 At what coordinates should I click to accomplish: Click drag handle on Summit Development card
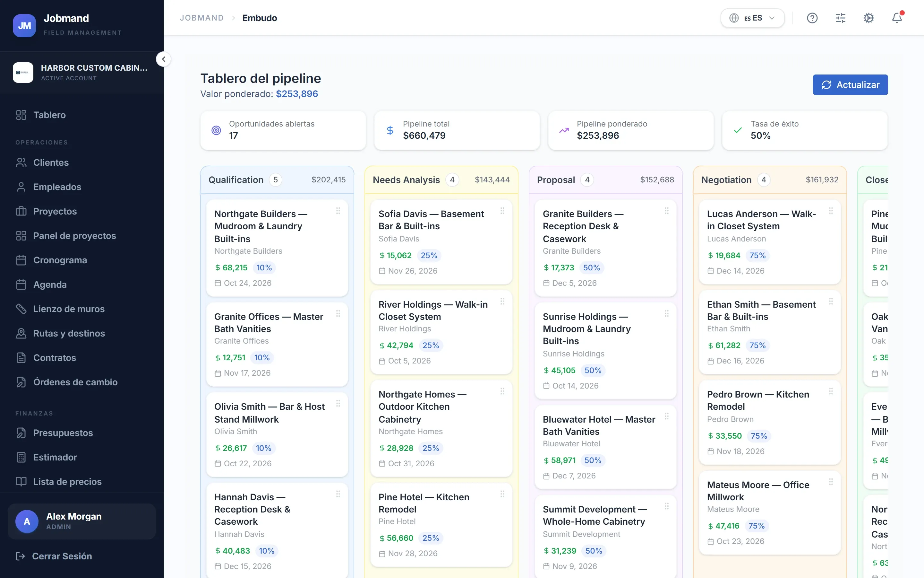666,506
